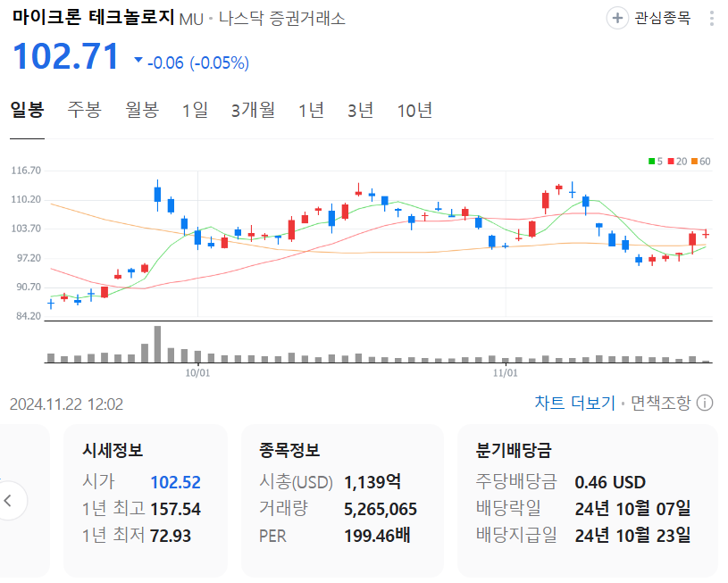
Task: Click the stock title 마이크론 테크놀로지
Action: [x=93, y=18]
